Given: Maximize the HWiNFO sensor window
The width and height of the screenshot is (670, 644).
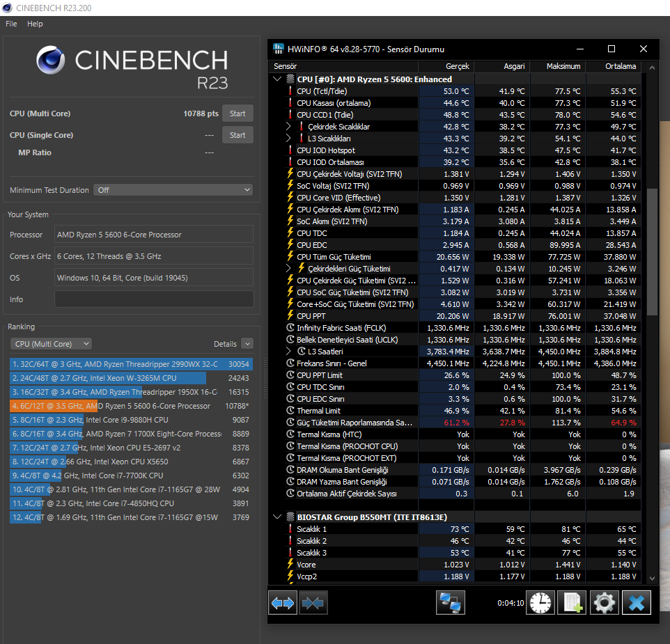Looking at the screenshot, I should pos(611,49).
